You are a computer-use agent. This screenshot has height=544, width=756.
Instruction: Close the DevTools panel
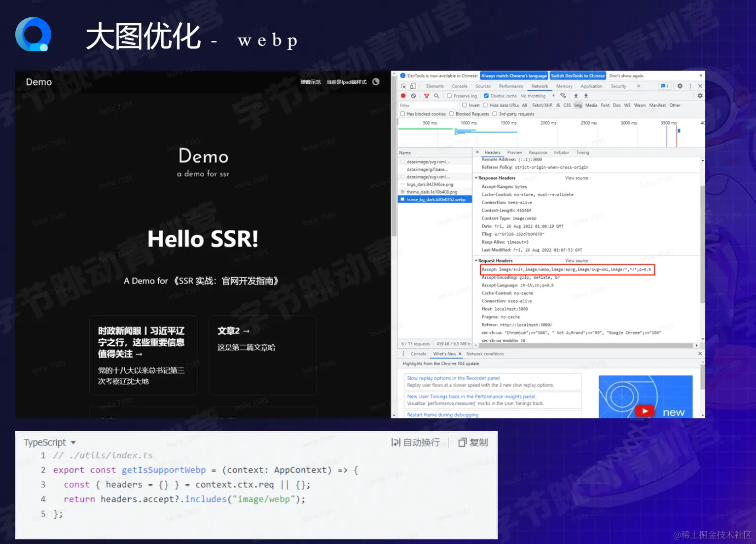pos(700,86)
